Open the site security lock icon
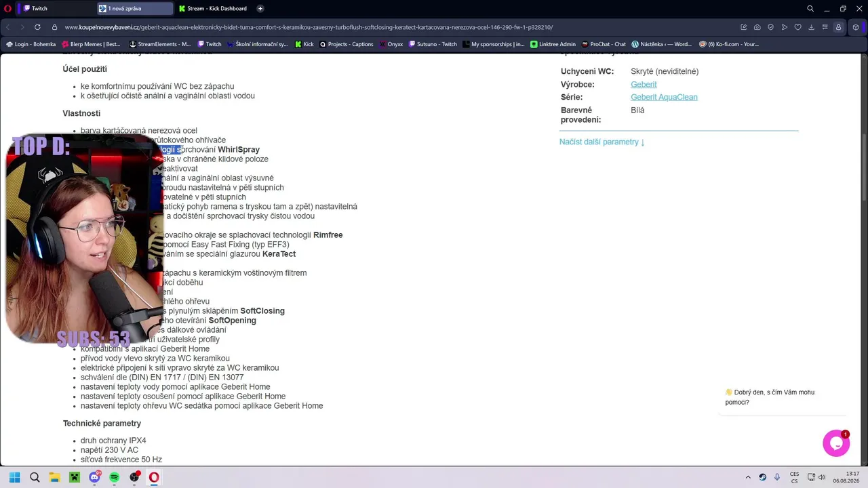This screenshot has height=488, width=868. pyautogui.click(x=55, y=27)
